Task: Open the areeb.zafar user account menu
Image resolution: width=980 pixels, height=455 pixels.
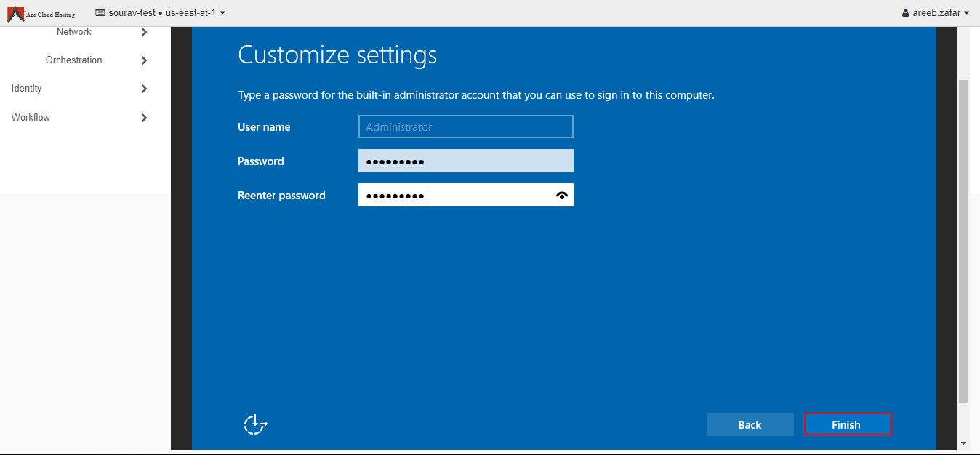Action: pos(935,12)
